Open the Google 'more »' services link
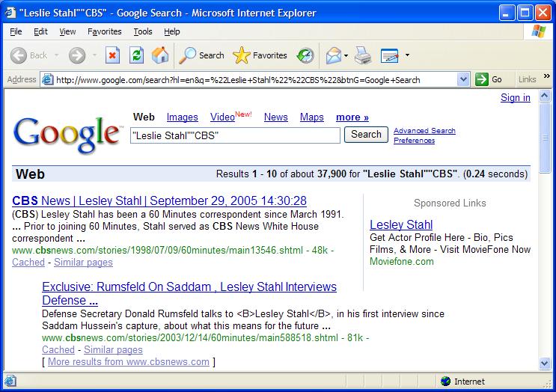556x392 pixels. point(352,117)
